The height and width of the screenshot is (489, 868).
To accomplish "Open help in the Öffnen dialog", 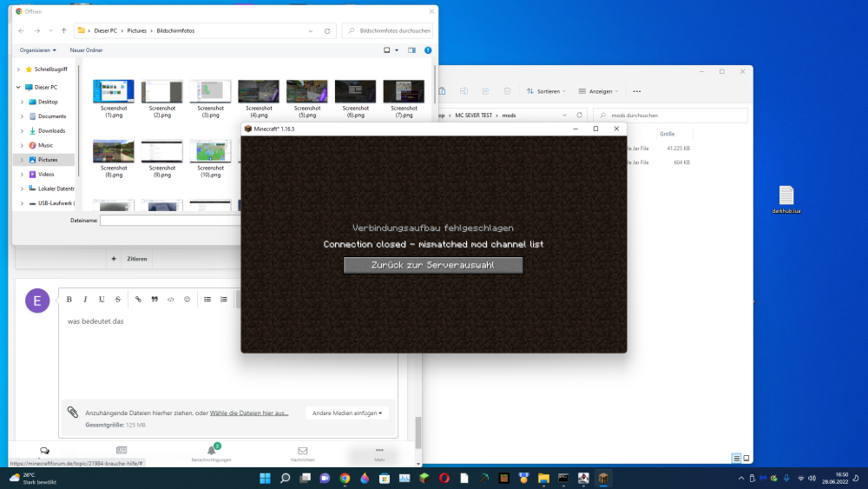I will (428, 50).
